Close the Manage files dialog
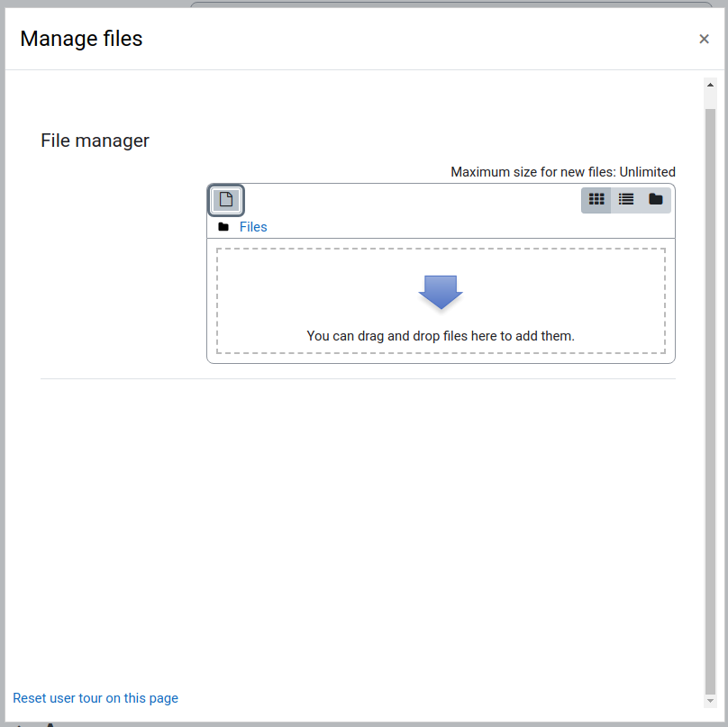Image resolution: width=728 pixels, height=727 pixels. tap(704, 39)
